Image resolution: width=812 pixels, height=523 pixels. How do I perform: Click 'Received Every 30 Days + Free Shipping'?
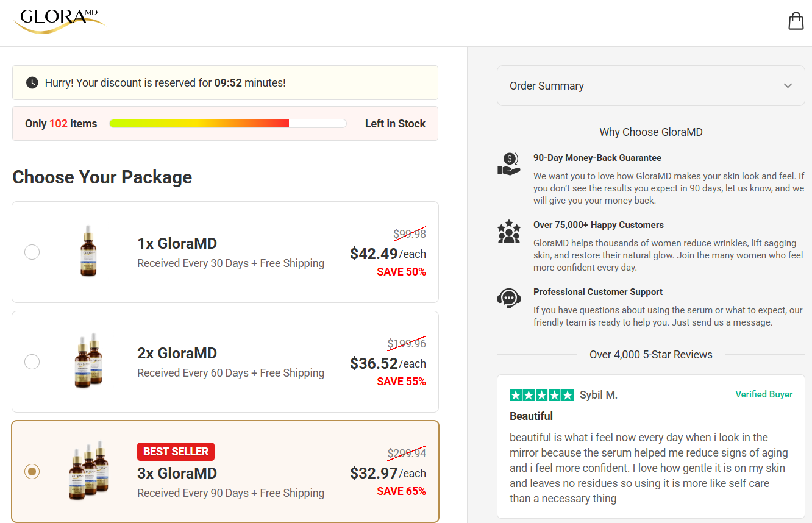pos(230,263)
